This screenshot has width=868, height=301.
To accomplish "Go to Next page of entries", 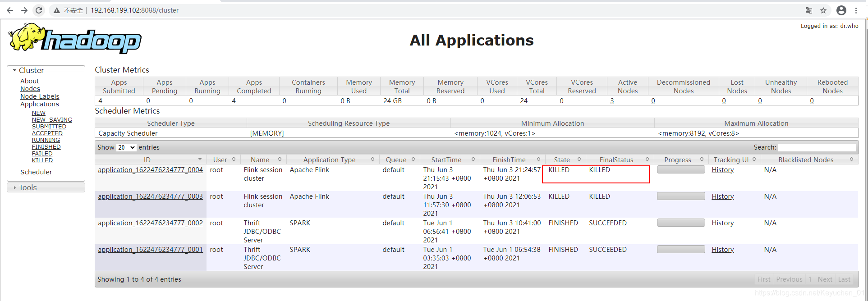I will coord(825,279).
